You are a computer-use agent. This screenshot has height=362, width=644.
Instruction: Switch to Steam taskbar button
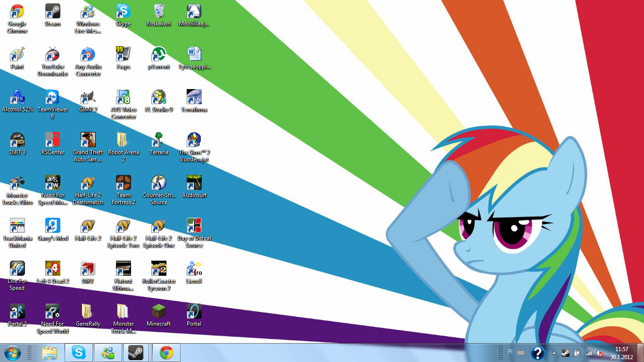[137, 353]
